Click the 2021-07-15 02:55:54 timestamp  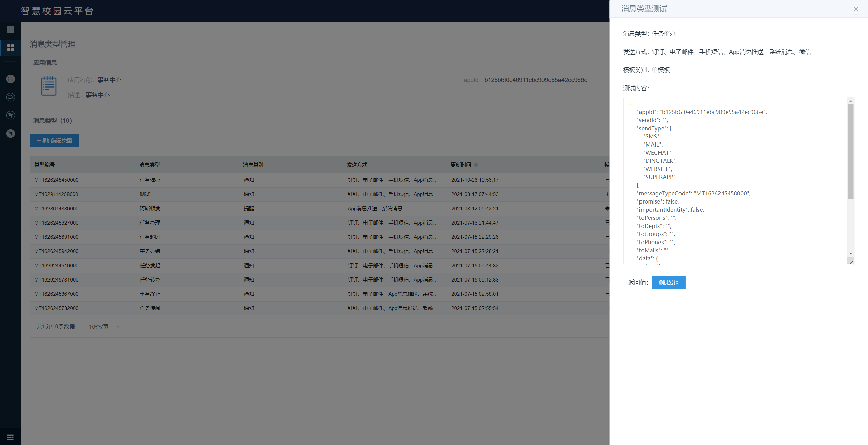(475, 308)
